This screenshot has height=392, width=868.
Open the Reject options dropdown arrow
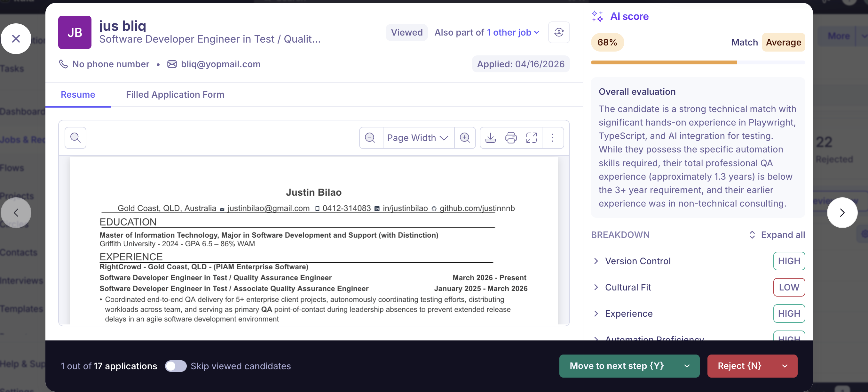785,366
